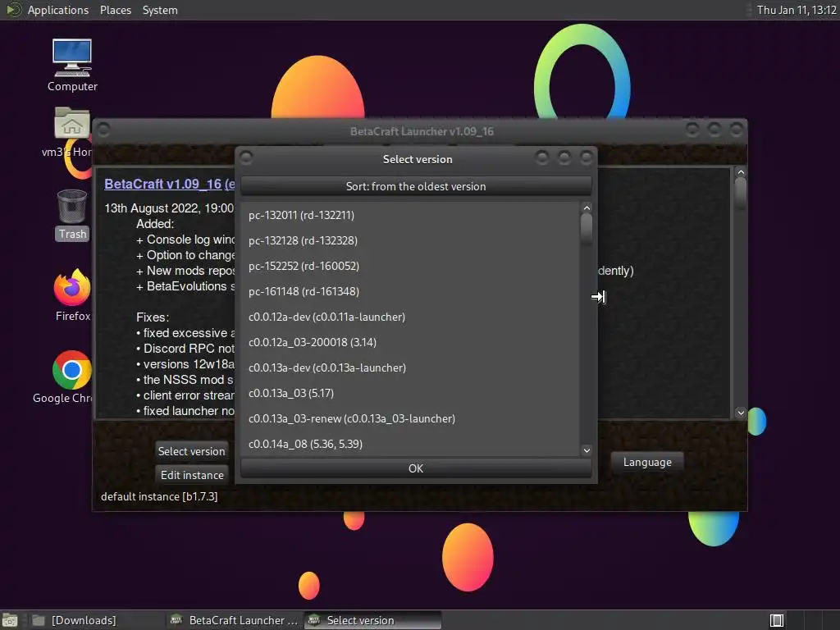Viewport: 840px width, 630px height.
Task: Select version pc-152252 (rd-160052)
Action: point(410,266)
